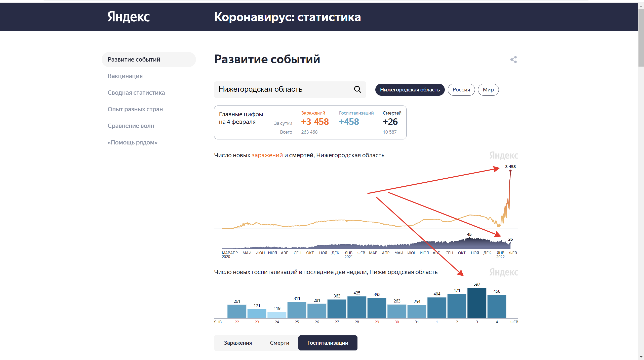644x360 pixels.
Task: Click the bar labeled 471 for February 2
Action: (x=457, y=306)
